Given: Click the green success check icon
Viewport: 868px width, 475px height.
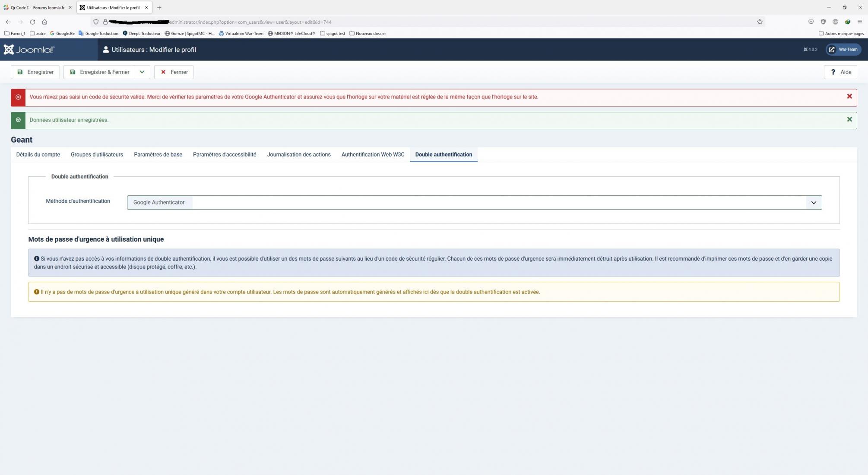Looking at the screenshot, I should pyautogui.click(x=18, y=120).
